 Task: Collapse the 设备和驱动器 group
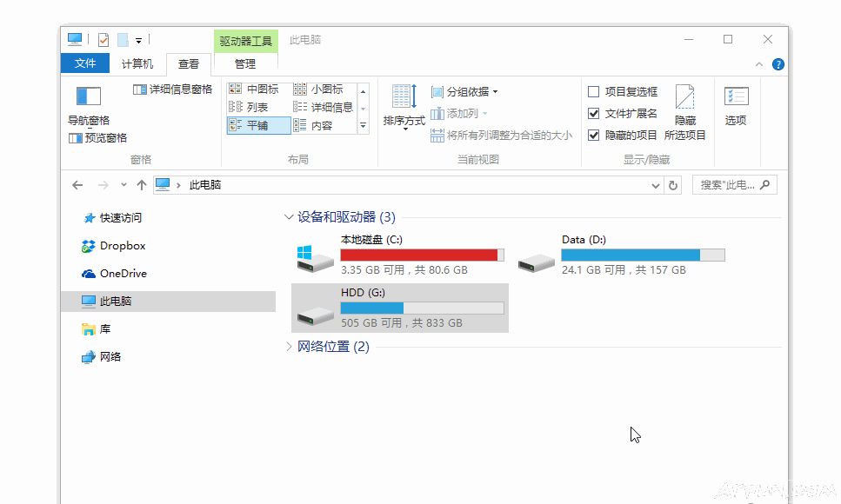coord(290,217)
